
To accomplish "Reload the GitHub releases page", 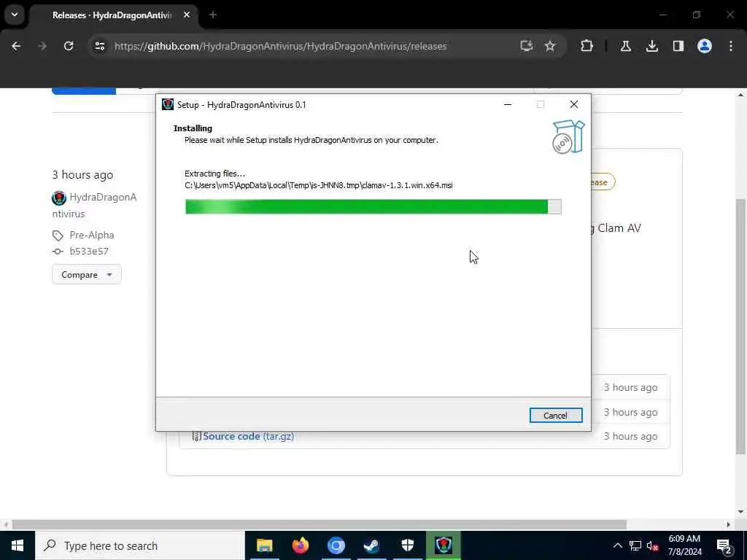I will tap(69, 46).
